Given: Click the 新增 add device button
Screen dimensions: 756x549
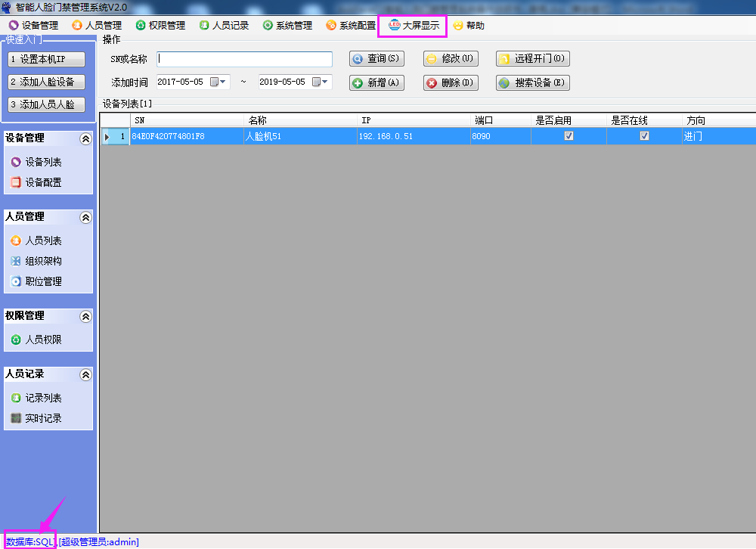Looking at the screenshot, I should coord(376,83).
